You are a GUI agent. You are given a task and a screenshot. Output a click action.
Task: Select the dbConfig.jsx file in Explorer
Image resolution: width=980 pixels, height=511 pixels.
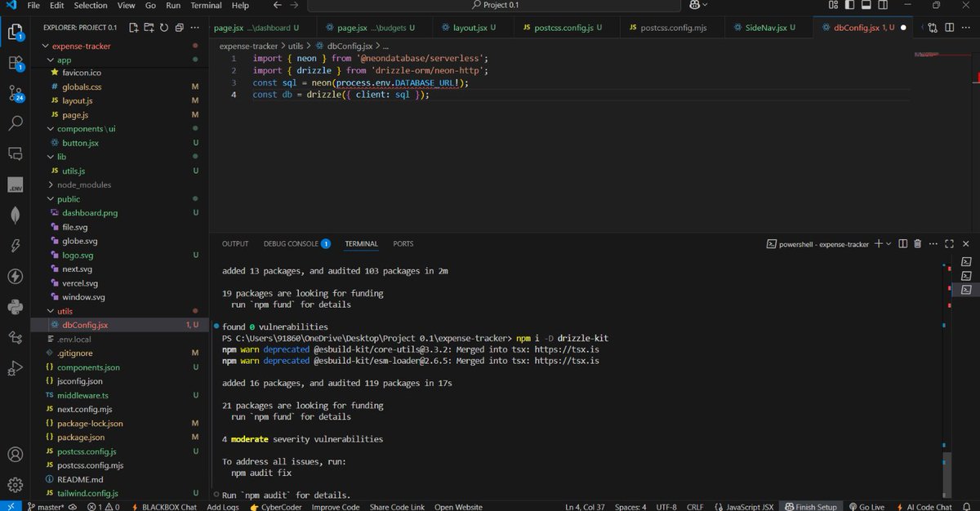(119, 325)
